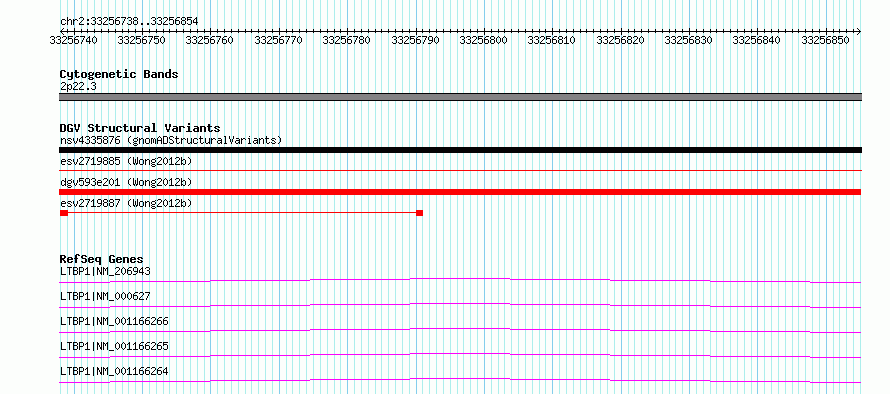
Task: Click the 33256820 ruler coordinate label
Action: pos(620,40)
